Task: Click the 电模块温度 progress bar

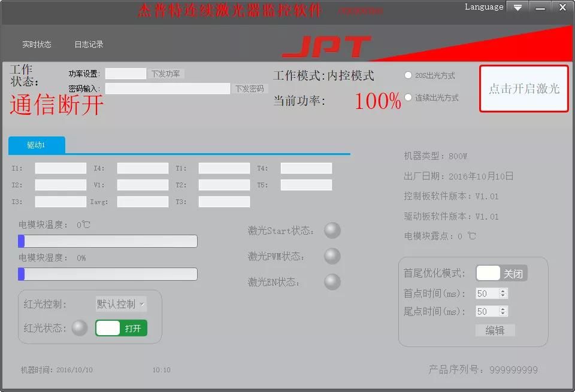Action: [x=108, y=241]
